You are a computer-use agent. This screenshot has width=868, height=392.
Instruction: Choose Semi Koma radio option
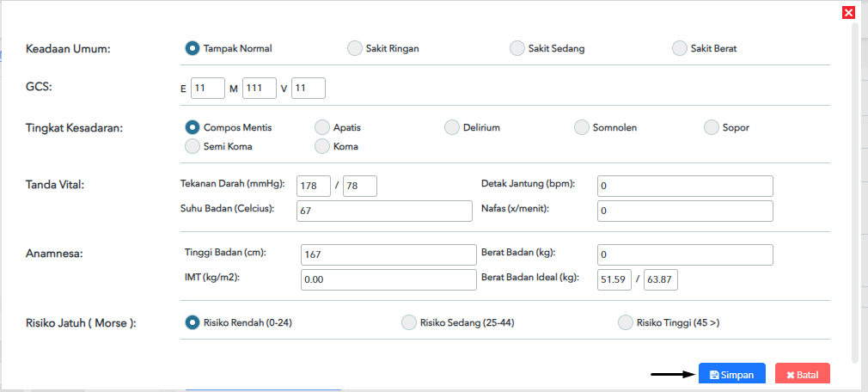pyautogui.click(x=193, y=146)
